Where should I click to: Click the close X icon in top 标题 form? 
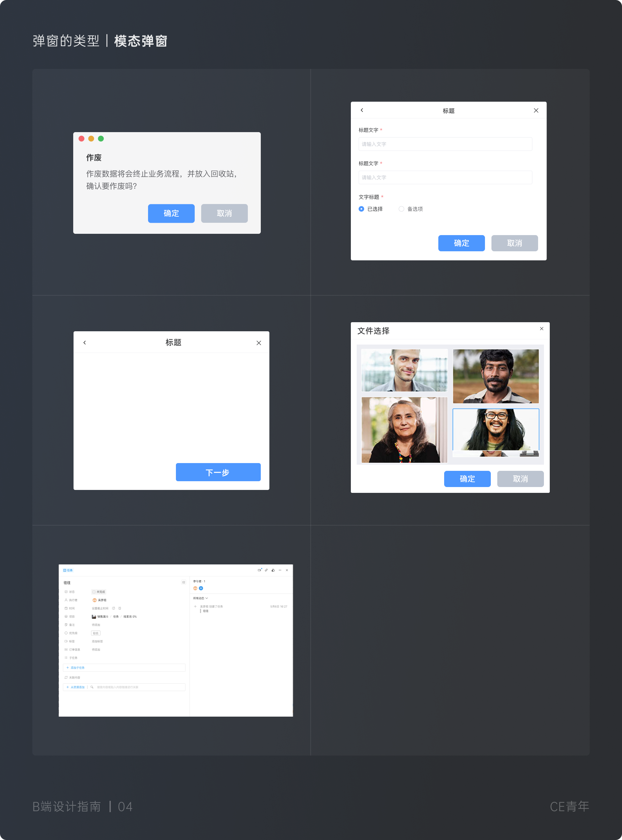536,110
